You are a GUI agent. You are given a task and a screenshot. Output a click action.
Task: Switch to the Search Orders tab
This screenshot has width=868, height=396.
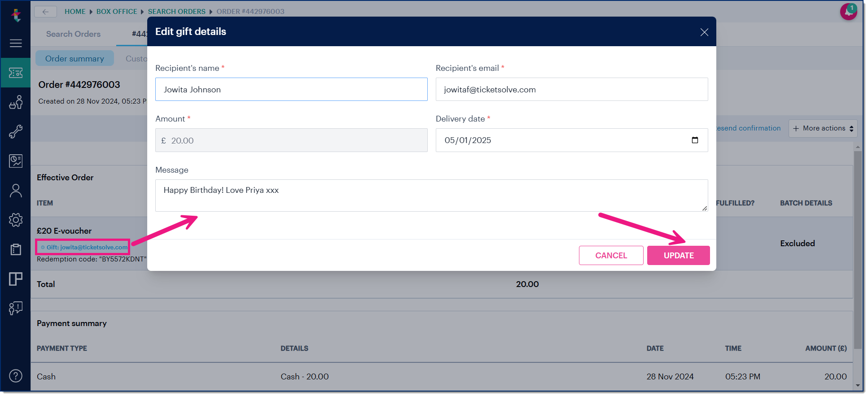pyautogui.click(x=73, y=34)
